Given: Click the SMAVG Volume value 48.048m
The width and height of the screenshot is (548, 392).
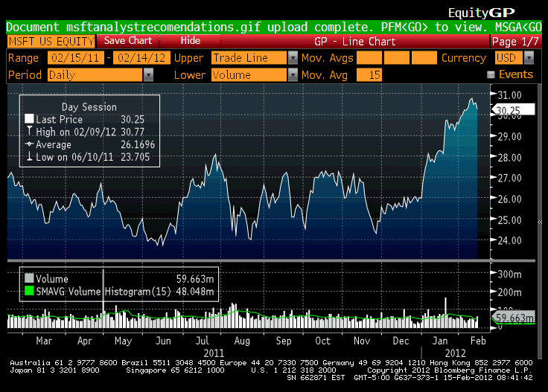Looking at the screenshot, I should tap(195, 292).
